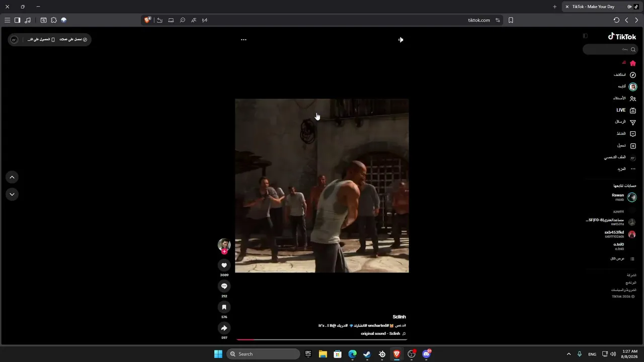Click the cast screen icon in the address bar
The image size is (644, 362).
[x=171, y=20]
